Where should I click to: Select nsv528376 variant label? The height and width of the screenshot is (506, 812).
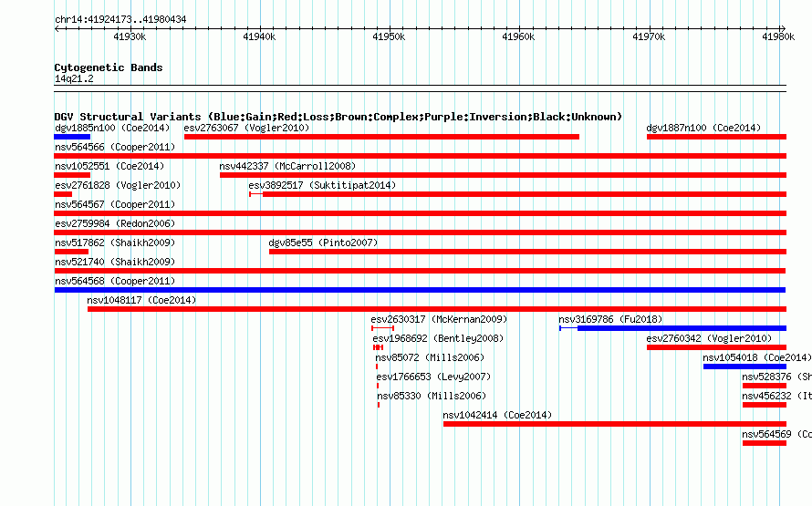(x=776, y=377)
